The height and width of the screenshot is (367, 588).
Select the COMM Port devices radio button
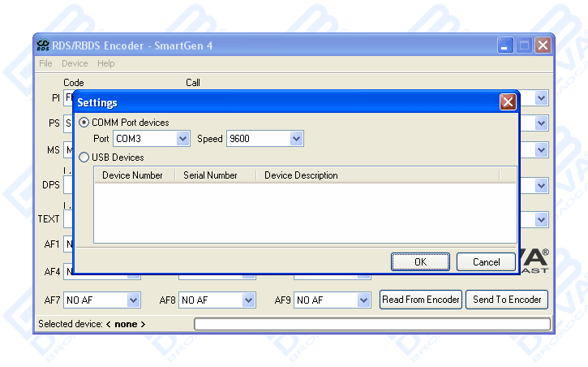coord(84,123)
